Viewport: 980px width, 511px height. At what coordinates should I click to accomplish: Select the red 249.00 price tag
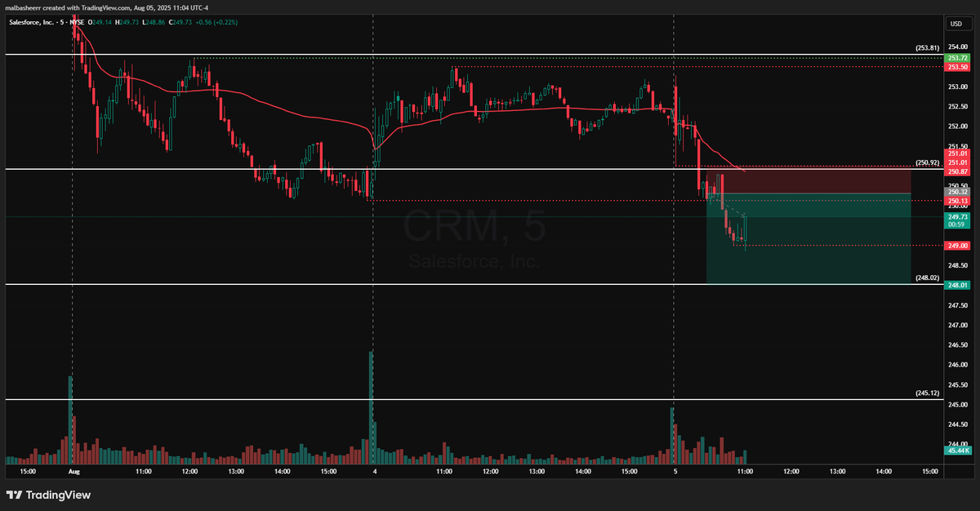tap(957, 245)
